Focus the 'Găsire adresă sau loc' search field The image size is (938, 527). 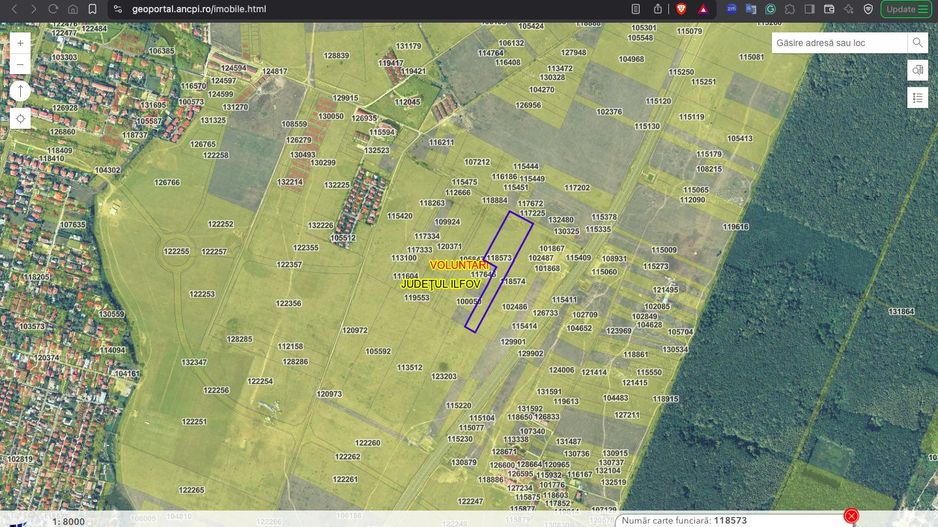[839, 42]
